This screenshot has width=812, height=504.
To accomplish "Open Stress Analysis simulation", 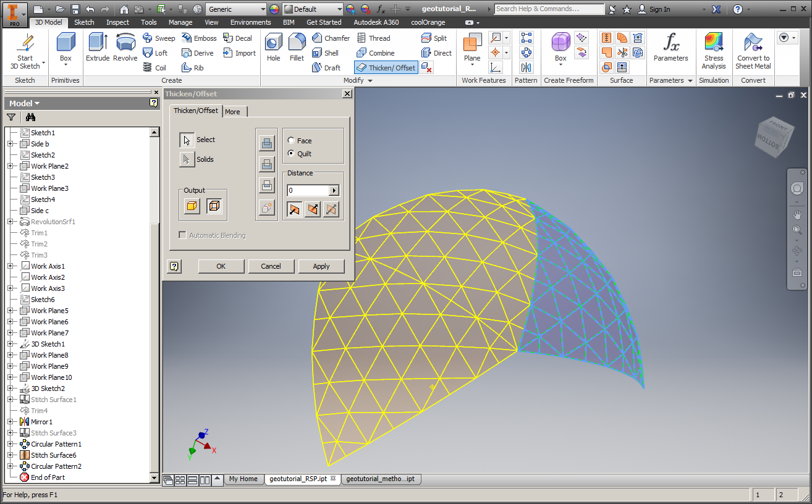I will tap(714, 51).
